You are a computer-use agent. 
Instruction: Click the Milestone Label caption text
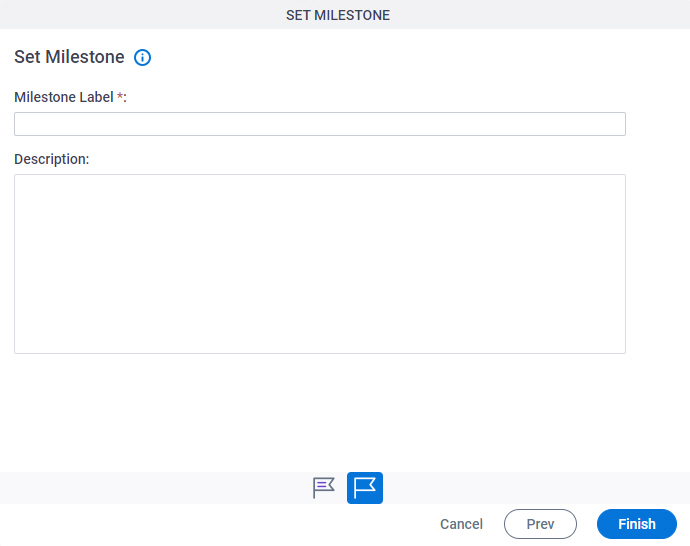click(x=64, y=97)
